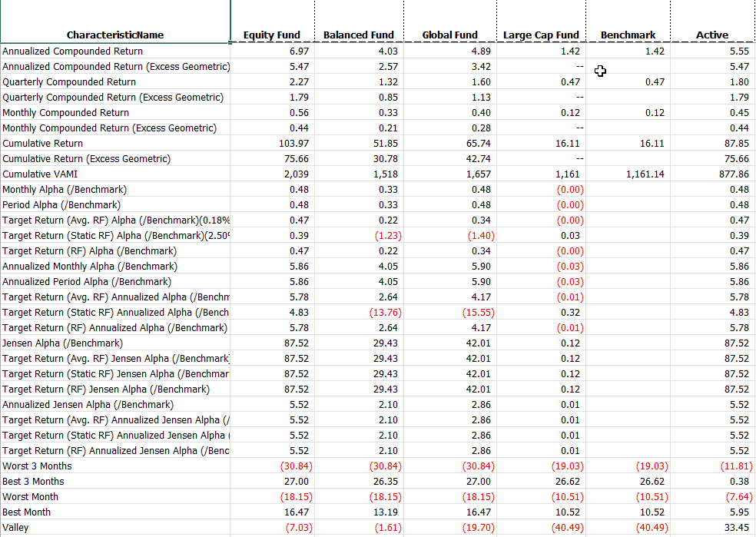Select the Balanced Fund cell showing (13.76)

pos(383,313)
